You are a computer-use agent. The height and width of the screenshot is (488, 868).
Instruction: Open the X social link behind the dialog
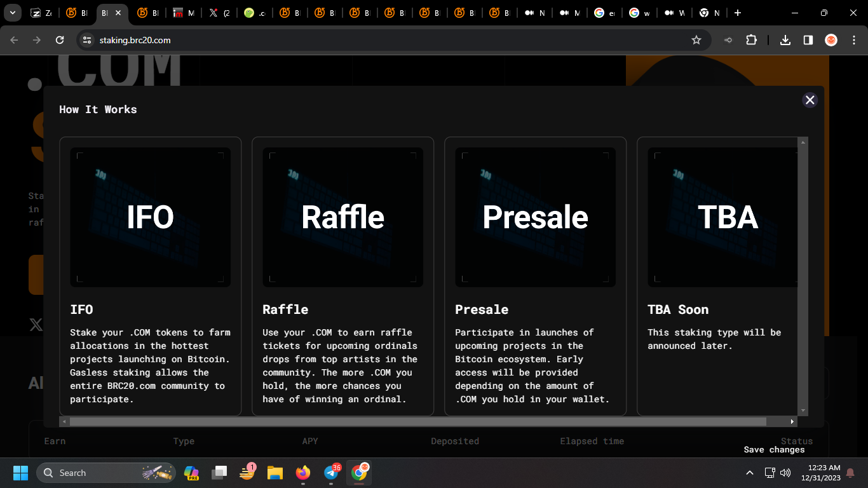[36, 325]
